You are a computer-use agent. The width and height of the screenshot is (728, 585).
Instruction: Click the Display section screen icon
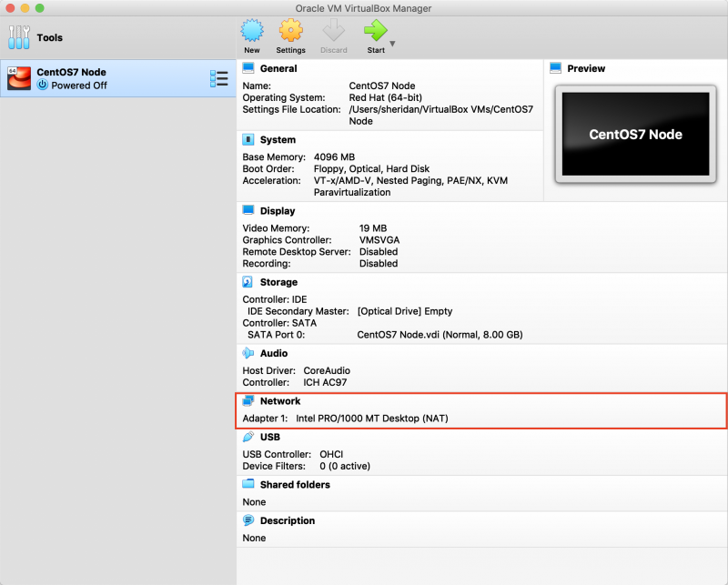[248, 210]
